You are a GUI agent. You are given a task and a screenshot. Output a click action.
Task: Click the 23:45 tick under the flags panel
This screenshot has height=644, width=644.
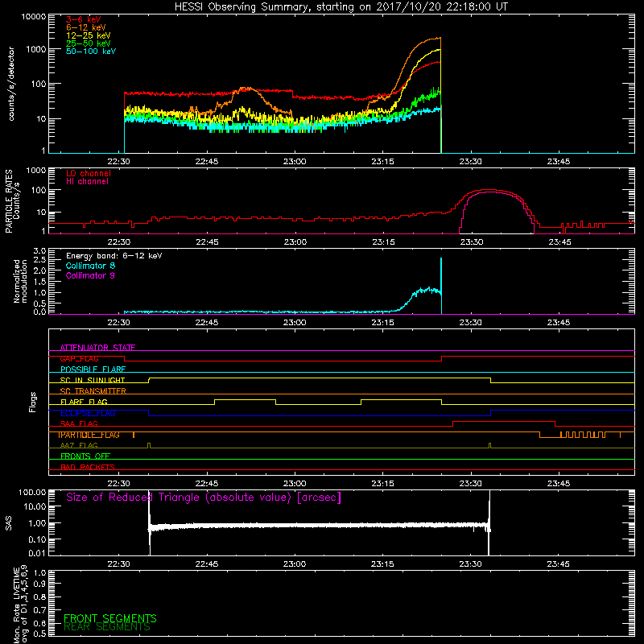tap(559, 484)
